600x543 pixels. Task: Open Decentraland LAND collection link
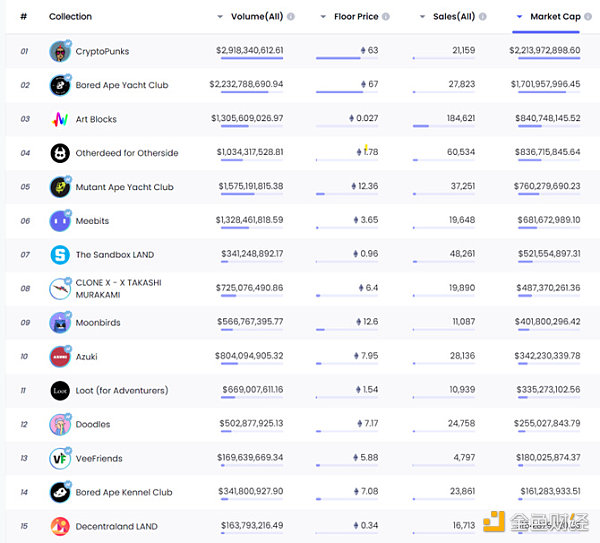[x=116, y=526]
